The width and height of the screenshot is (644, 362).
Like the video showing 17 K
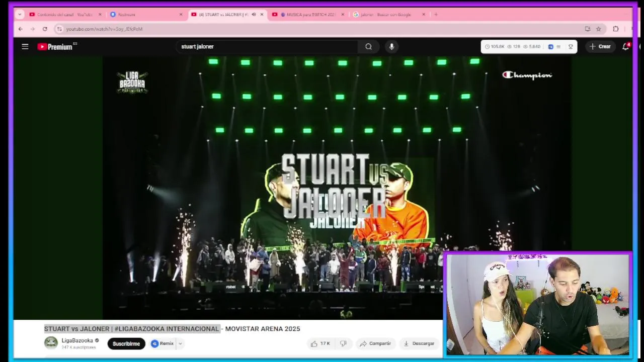pyautogui.click(x=320, y=343)
